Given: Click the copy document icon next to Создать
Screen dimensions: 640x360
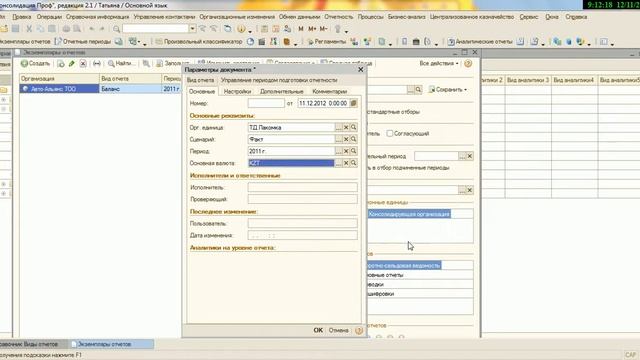Looking at the screenshot, I should coord(61,64).
